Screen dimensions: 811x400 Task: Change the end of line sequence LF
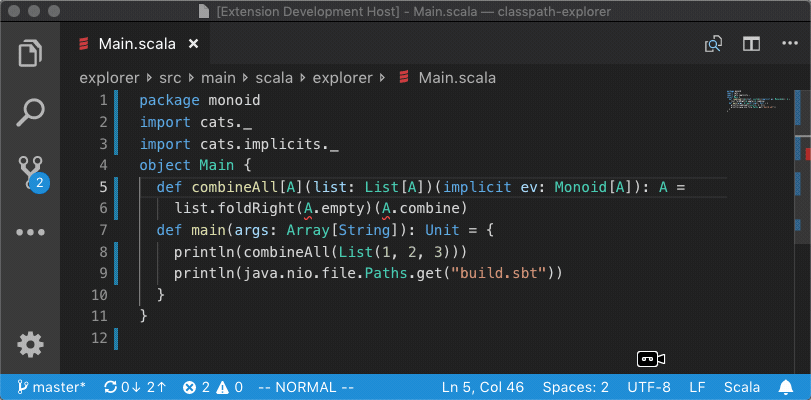(x=697, y=387)
